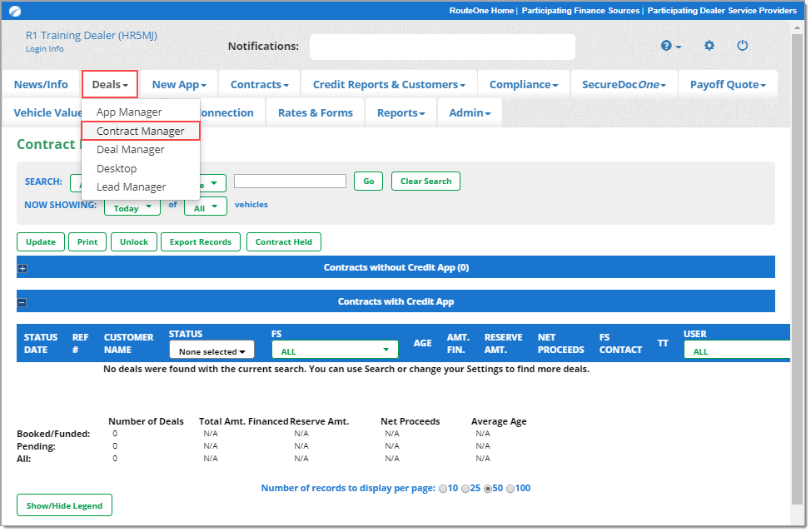
Task: Open Participating Finance Sources link
Action: pyautogui.click(x=580, y=11)
